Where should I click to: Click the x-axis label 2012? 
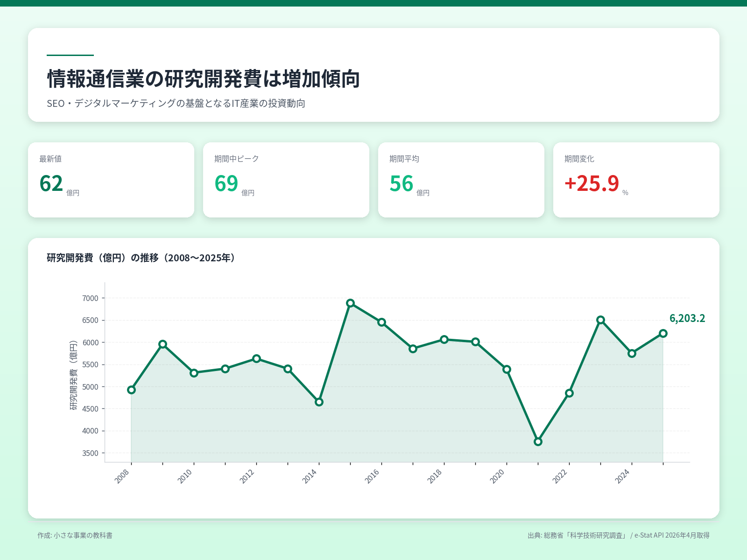click(247, 476)
